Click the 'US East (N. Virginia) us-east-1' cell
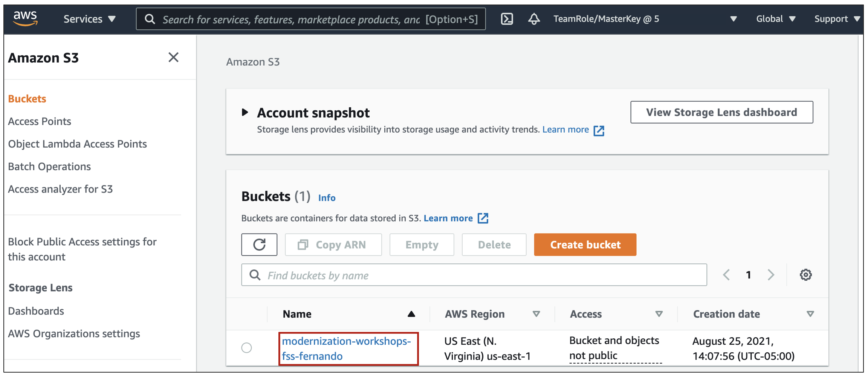The width and height of the screenshot is (868, 376). click(487, 348)
